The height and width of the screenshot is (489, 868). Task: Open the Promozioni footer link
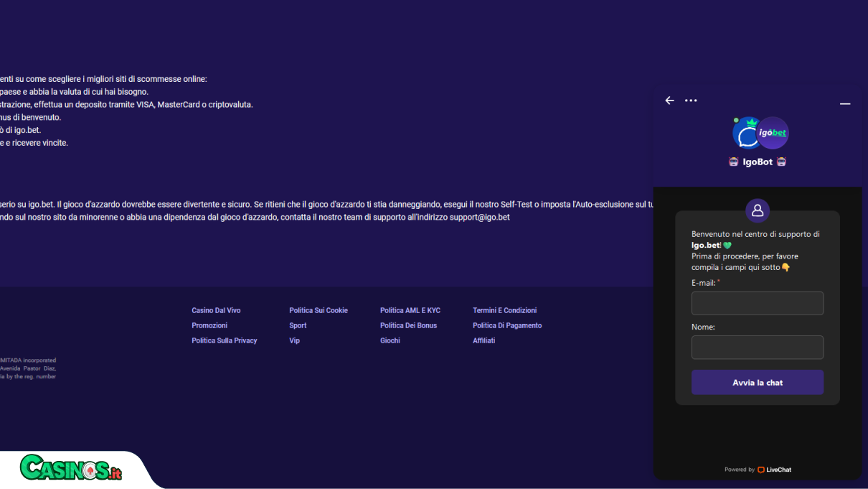tap(209, 325)
